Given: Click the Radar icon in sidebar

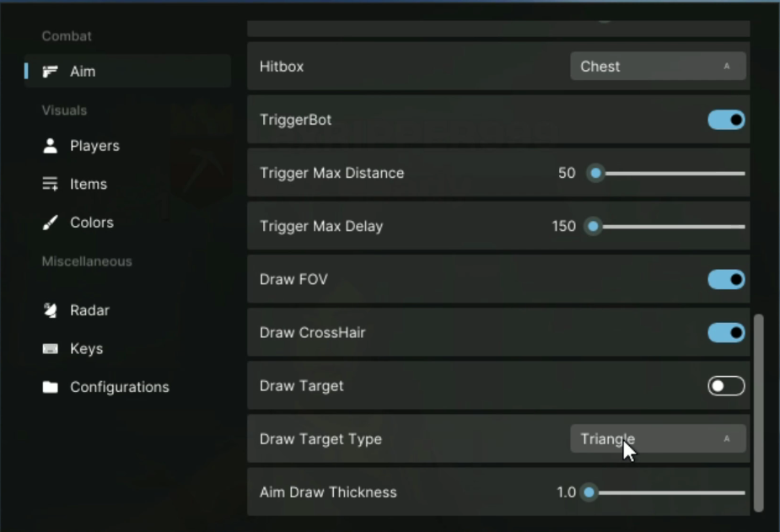Looking at the screenshot, I should point(51,310).
